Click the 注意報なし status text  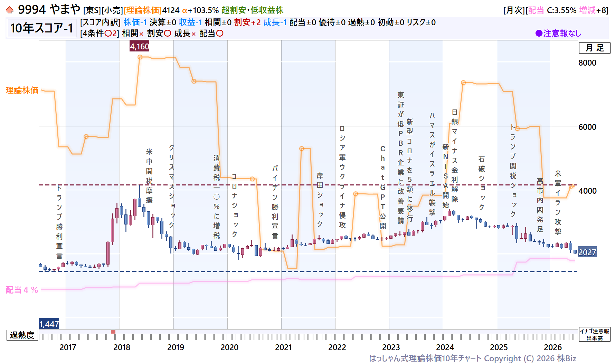click(x=562, y=33)
